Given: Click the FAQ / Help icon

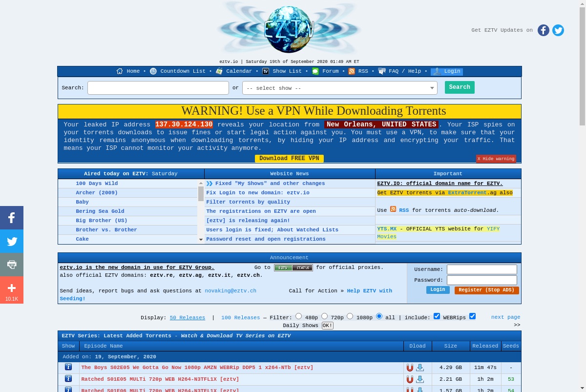Looking at the screenshot, I should click(382, 71).
